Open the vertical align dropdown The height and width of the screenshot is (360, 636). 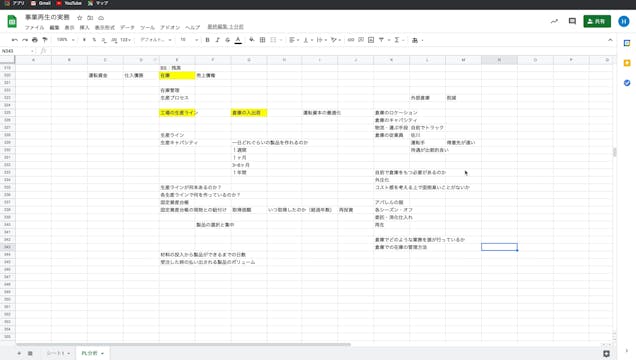(307, 40)
